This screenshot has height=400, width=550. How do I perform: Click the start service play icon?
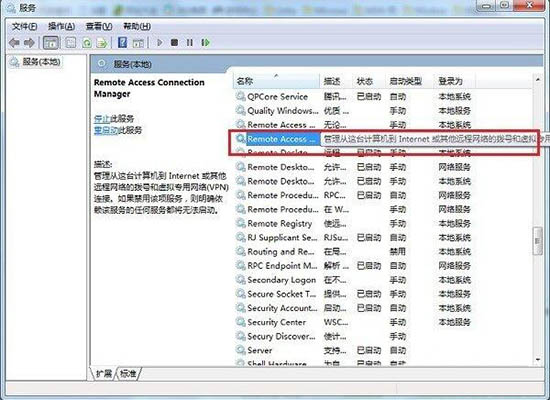point(160,43)
